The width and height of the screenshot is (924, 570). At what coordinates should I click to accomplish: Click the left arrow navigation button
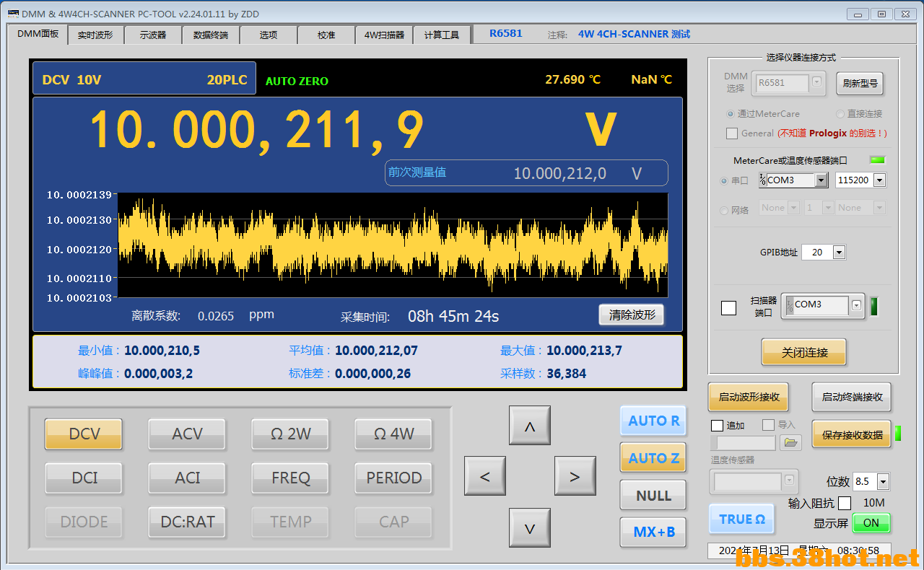coord(484,475)
